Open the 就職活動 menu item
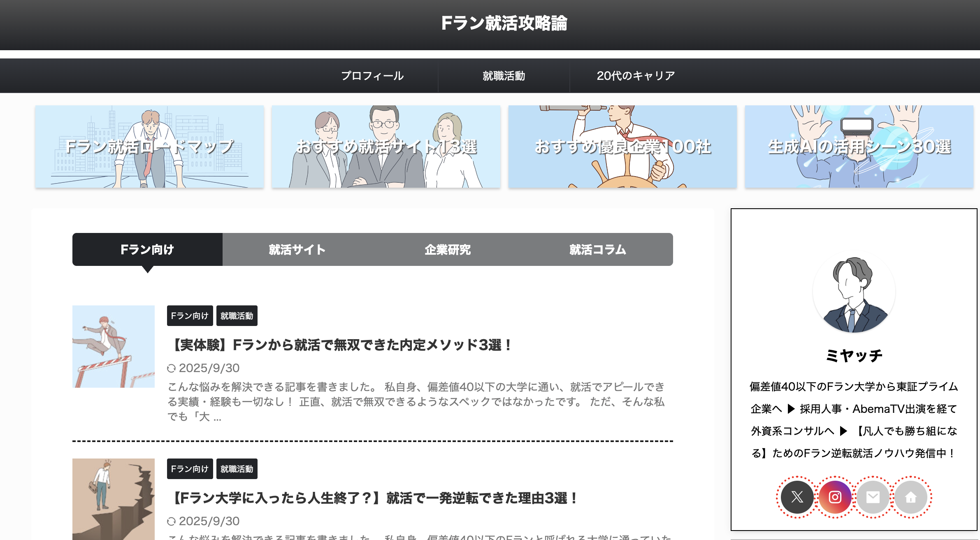Viewport: 980px width, 540px height. [504, 76]
